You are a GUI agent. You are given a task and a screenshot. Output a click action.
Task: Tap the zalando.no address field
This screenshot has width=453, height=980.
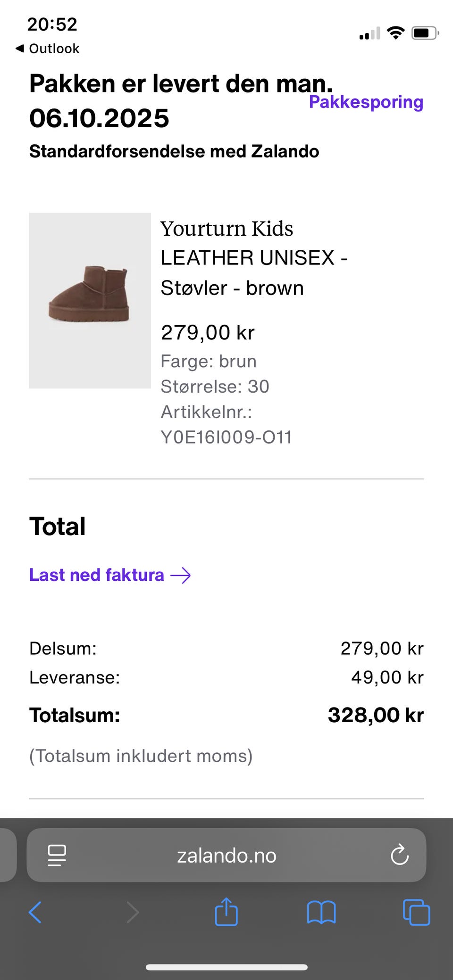tap(226, 855)
